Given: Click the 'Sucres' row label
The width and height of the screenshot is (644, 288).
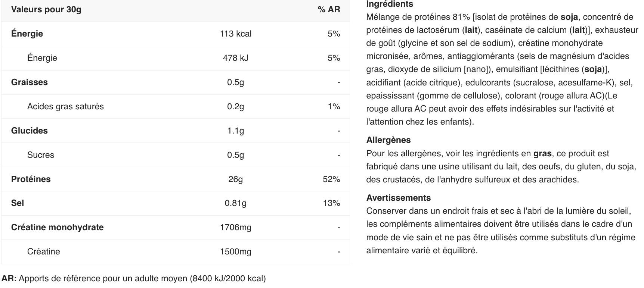Looking at the screenshot, I should (x=40, y=155).
